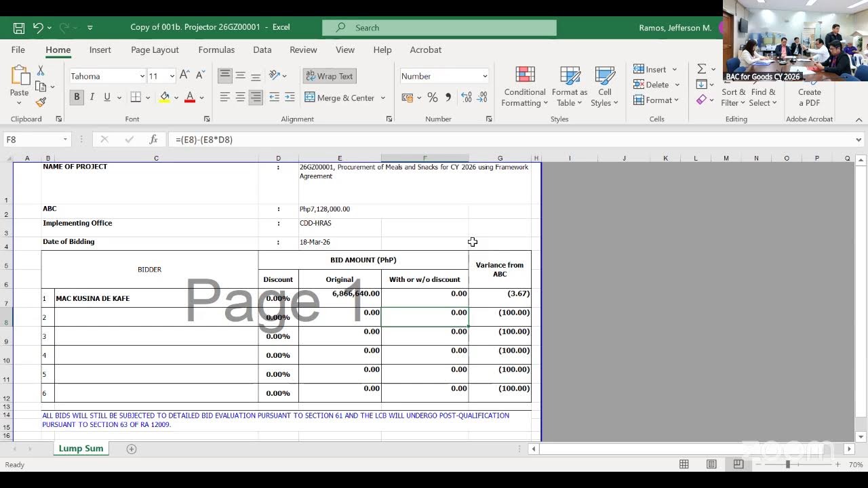Increase decimal places
Image resolution: width=868 pixels, height=488 pixels.
pos(467,98)
